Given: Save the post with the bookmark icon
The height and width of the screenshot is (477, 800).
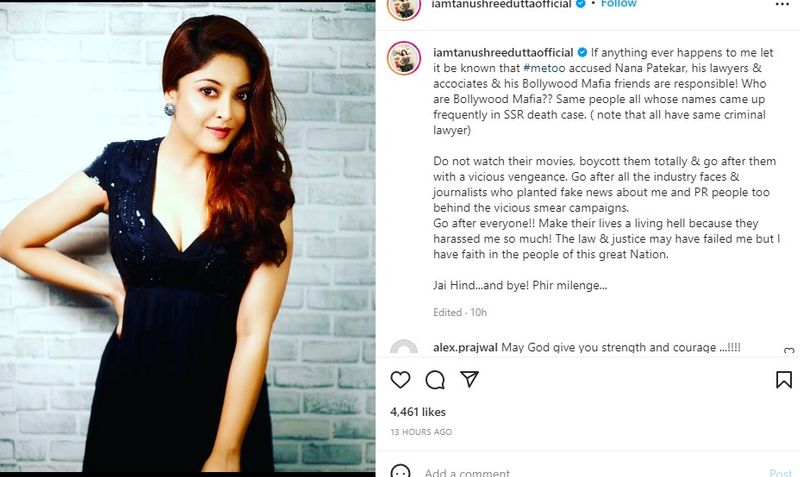Looking at the screenshot, I should coord(784,380).
